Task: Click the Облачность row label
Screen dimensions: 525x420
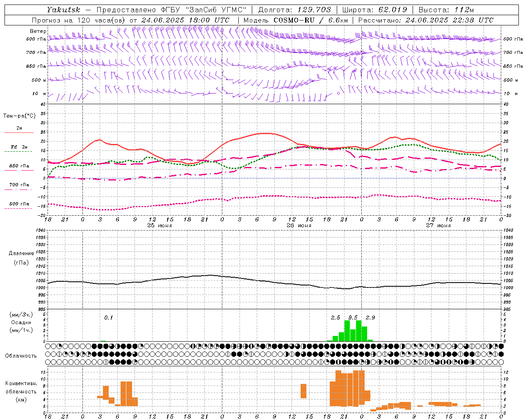Action: point(21,356)
